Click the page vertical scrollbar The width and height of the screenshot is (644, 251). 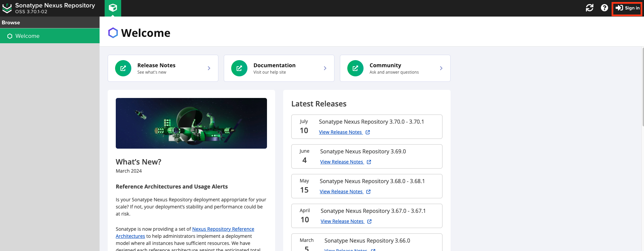point(642,87)
